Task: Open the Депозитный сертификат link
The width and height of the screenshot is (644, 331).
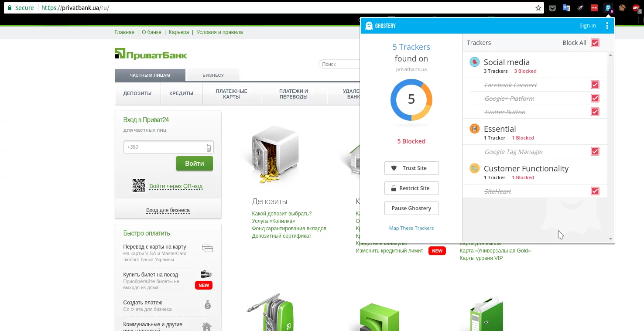Action: pos(281,236)
